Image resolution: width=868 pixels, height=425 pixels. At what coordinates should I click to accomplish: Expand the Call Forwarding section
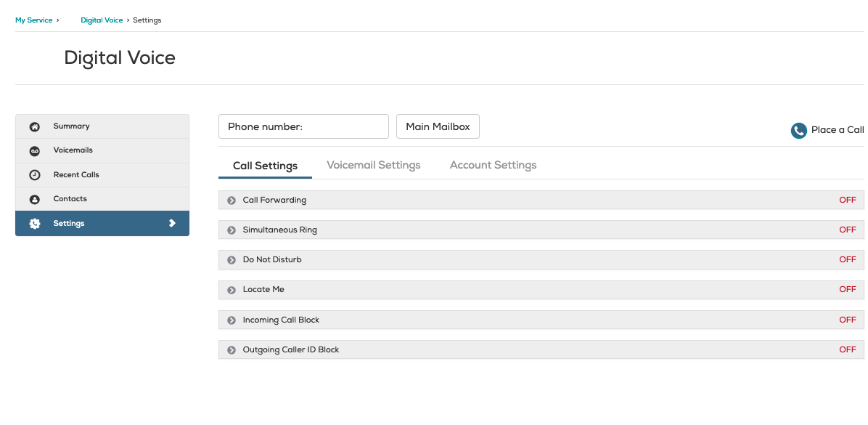[232, 201]
